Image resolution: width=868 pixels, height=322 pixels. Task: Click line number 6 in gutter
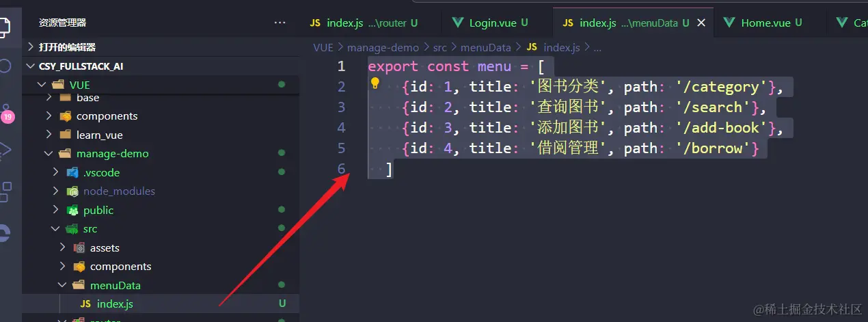342,169
